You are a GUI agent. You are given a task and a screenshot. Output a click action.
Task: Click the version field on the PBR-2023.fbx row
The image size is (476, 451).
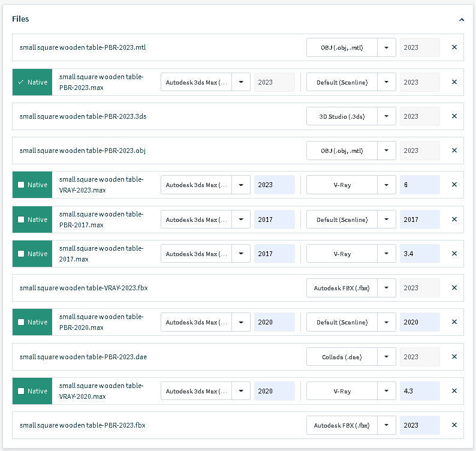(419, 425)
